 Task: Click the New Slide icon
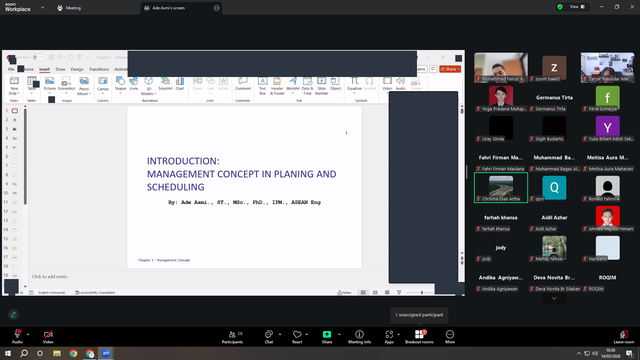(x=14, y=86)
